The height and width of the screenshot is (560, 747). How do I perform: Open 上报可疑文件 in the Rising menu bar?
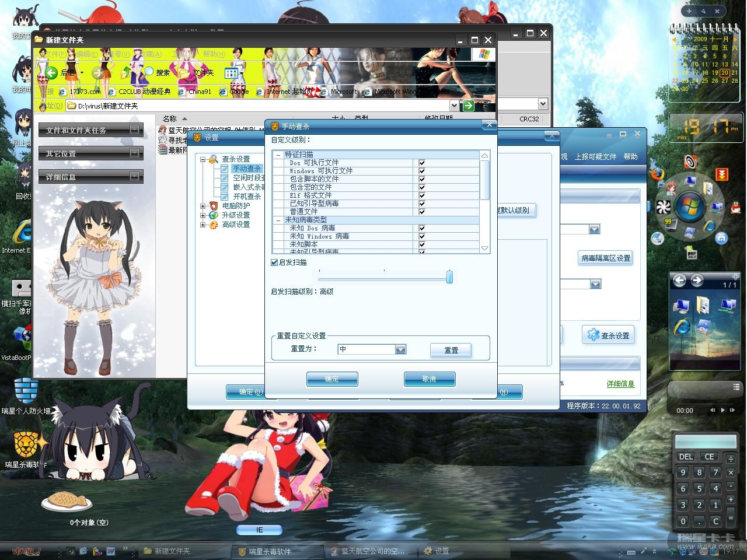(595, 156)
